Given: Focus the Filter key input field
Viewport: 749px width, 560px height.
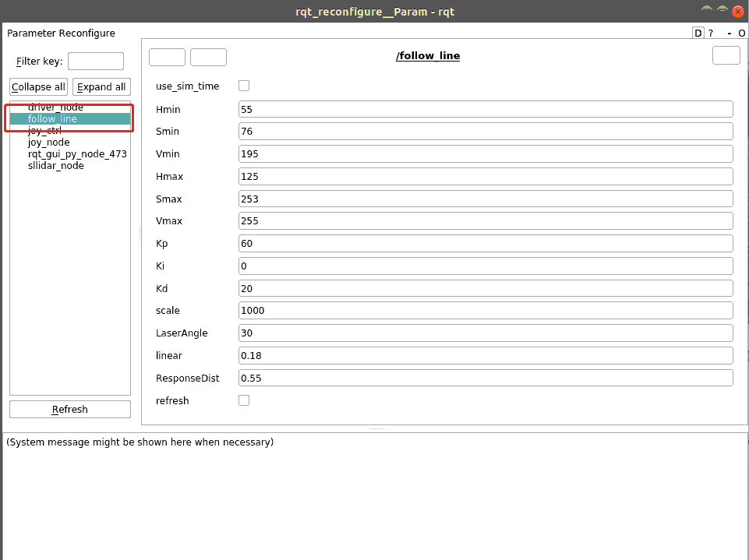Looking at the screenshot, I should tap(96, 61).
